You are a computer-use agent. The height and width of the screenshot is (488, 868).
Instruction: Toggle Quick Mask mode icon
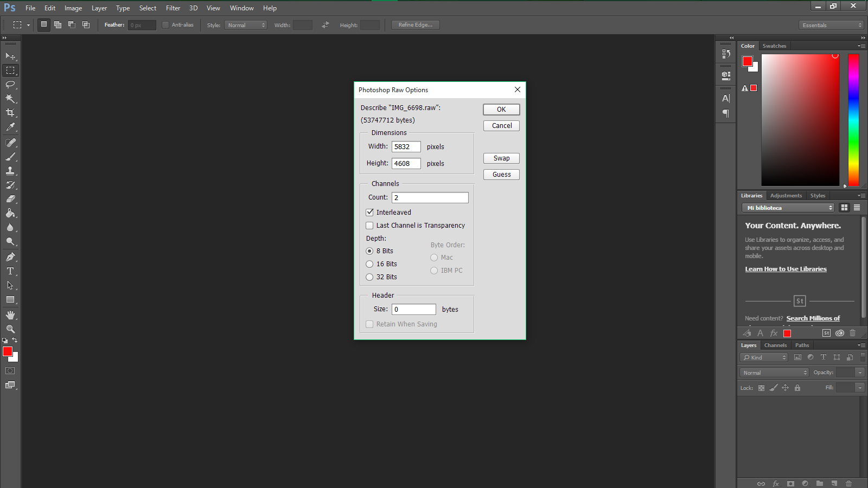10,371
